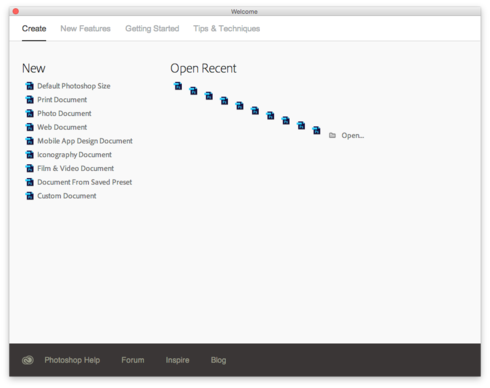
Task: Open Photoshop Help link
Action: coord(72,360)
